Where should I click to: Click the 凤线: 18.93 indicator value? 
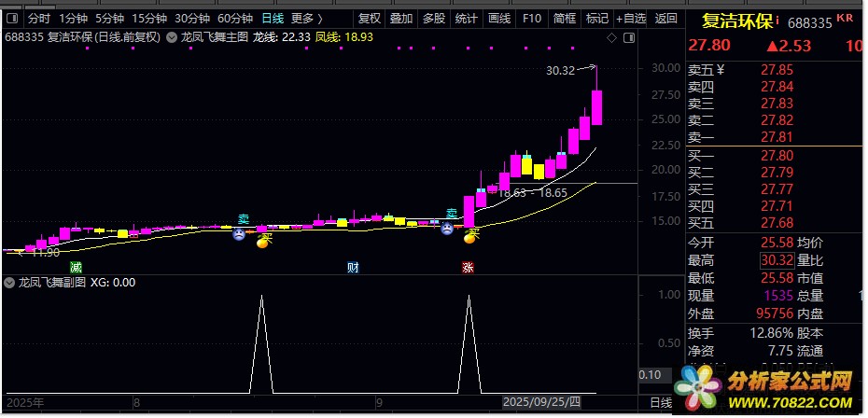(344, 37)
